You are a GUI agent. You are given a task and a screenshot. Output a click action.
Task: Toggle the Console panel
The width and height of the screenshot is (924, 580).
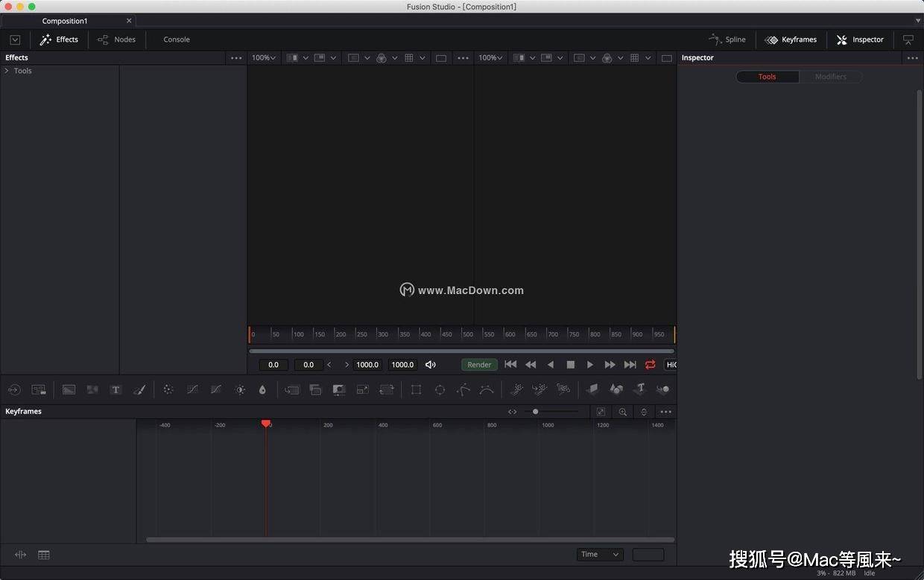177,39
